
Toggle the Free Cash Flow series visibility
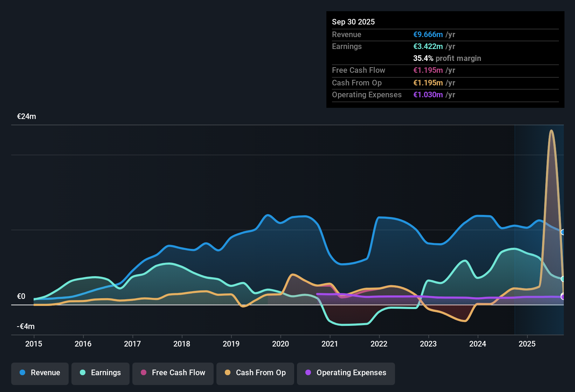(173, 373)
